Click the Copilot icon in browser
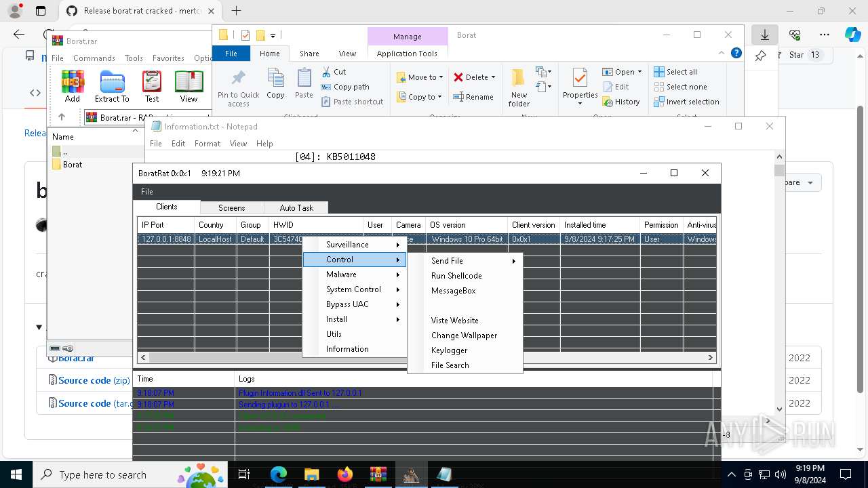Screen dimensions: 868x488 pos(852,35)
